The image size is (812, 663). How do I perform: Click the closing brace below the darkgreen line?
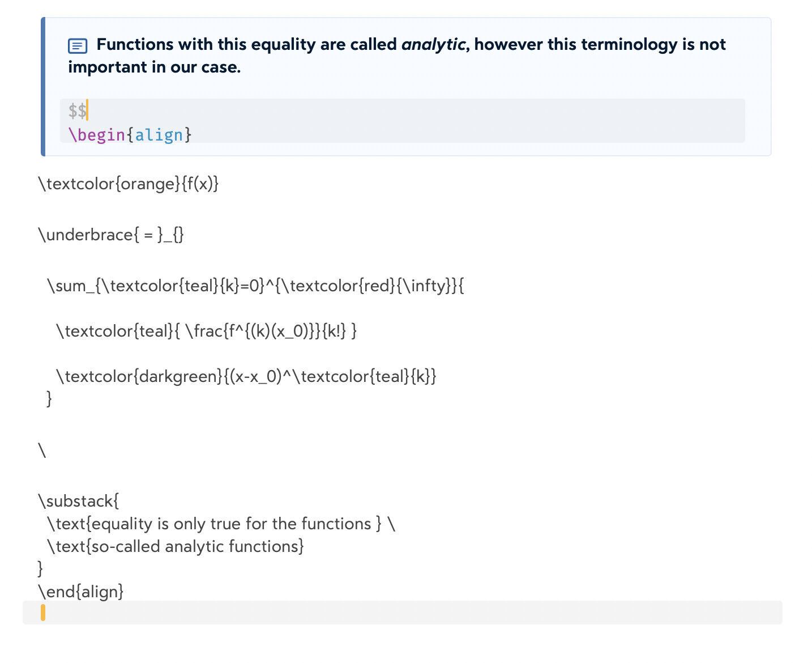click(x=49, y=398)
